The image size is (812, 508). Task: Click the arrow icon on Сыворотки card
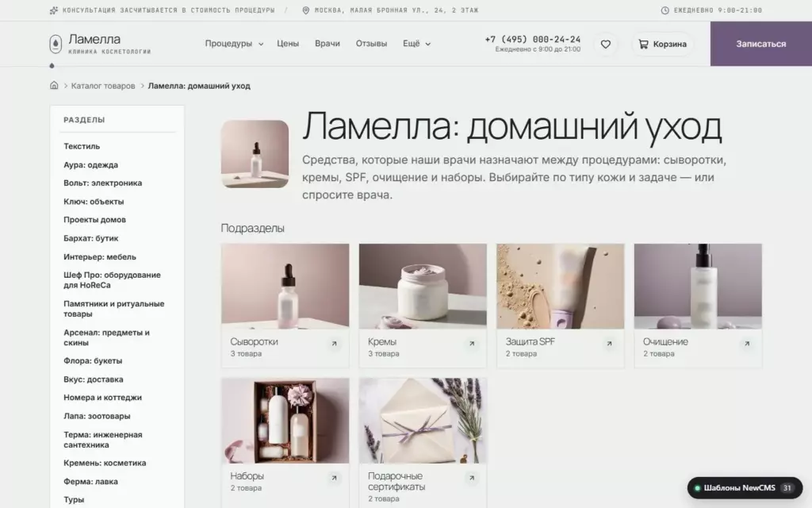point(334,343)
